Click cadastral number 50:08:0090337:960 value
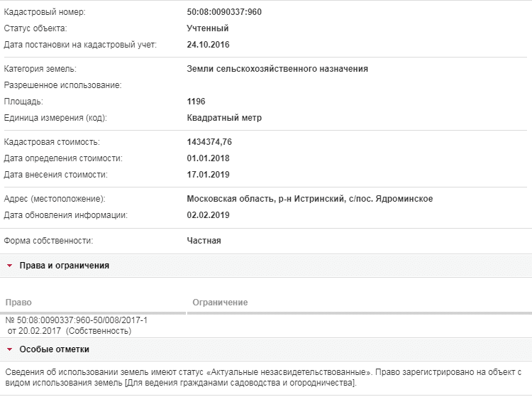Viewport: 532px width, 397px height. click(x=224, y=12)
